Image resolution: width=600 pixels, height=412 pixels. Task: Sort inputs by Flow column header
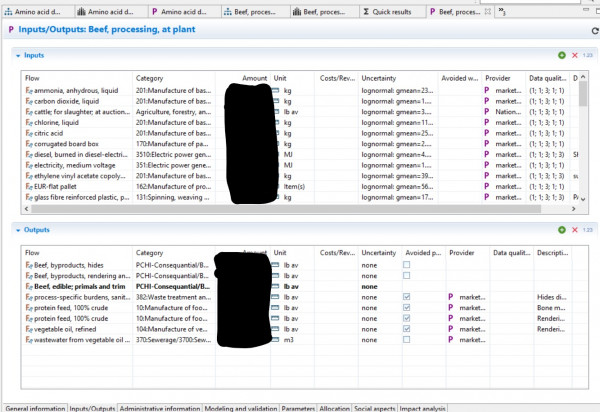click(77, 78)
